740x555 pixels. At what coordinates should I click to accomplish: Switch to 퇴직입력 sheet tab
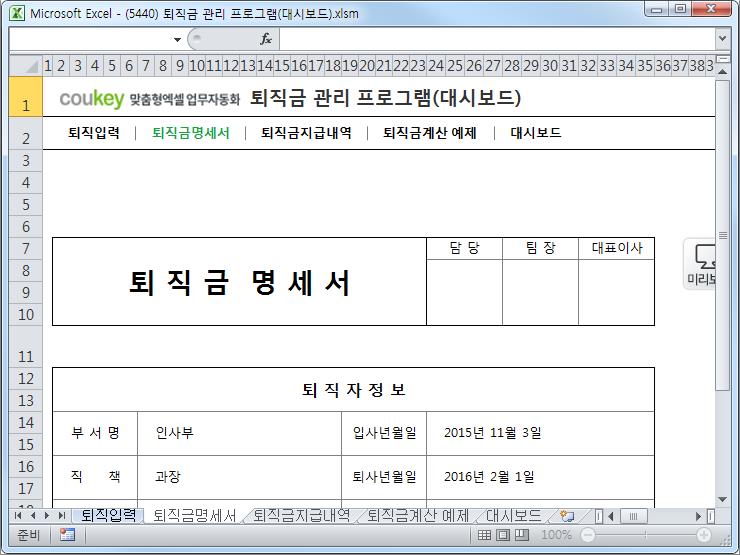pyautogui.click(x=108, y=515)
